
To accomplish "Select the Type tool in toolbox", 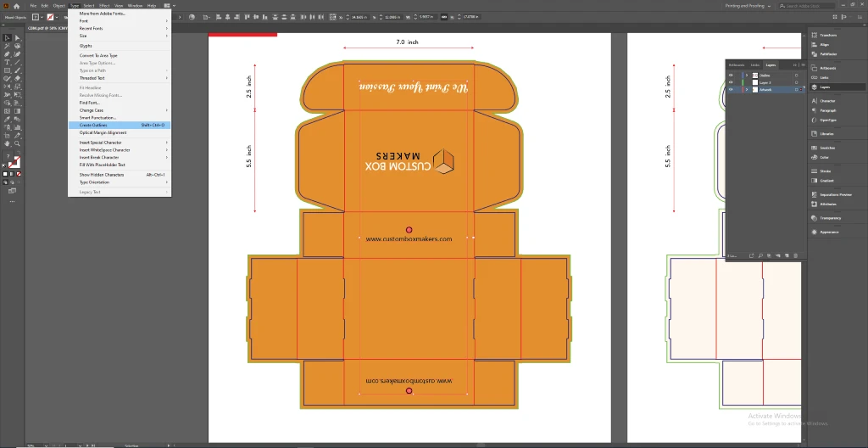I will point(8,62).
